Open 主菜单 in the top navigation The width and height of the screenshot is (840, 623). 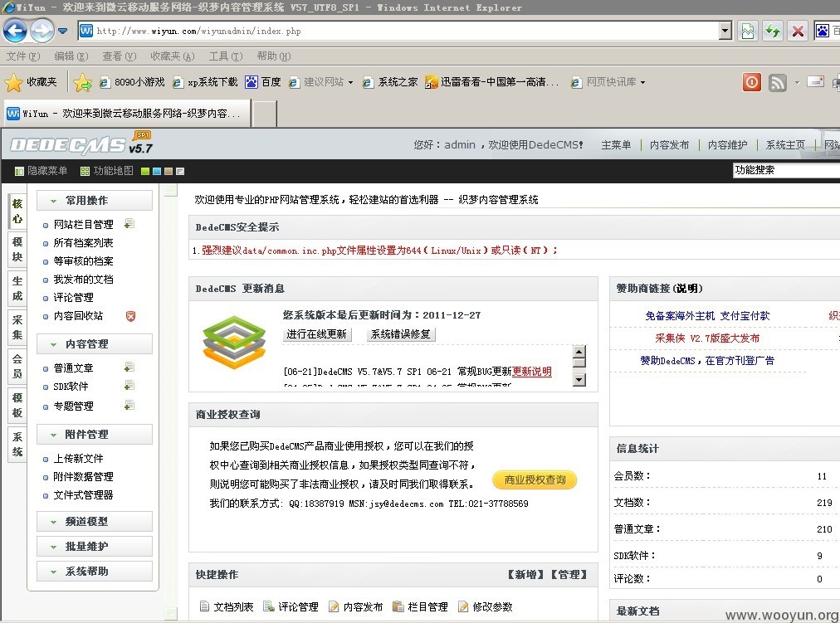(x=616, y=145)
